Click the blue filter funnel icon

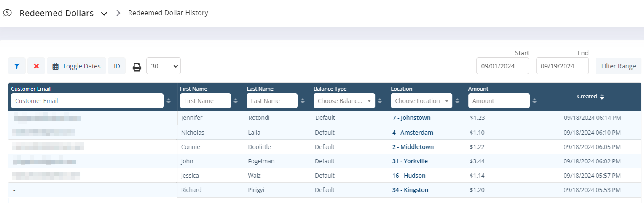[17, 66]
